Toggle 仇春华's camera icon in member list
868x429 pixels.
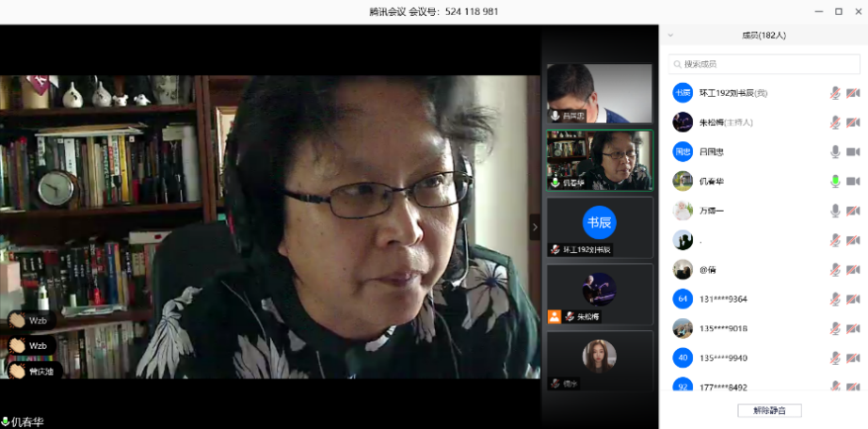(x=853, y=181)
